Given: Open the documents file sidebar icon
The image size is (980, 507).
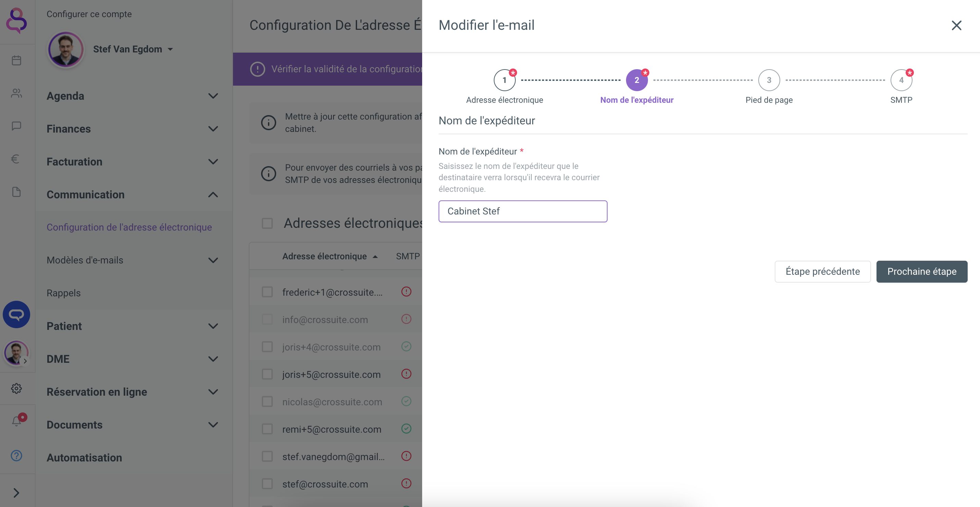Looking at the screenshot, I should (x=16, y=192).
